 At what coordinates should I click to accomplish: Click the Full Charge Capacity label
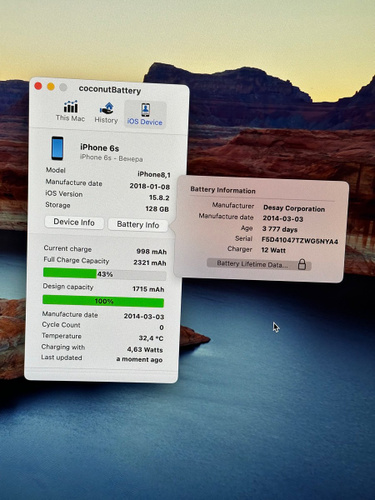tap(76, 260)
